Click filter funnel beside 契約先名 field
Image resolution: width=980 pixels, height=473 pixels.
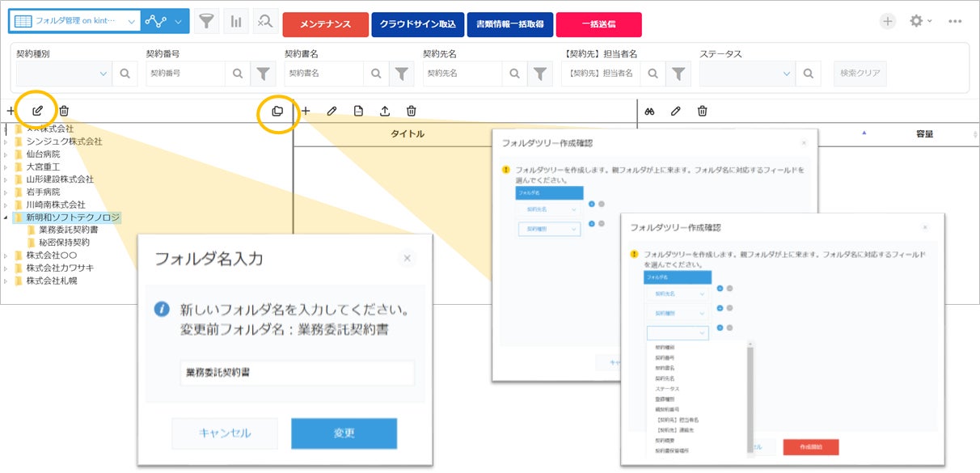pyautogui.click(x=540, y=74)
